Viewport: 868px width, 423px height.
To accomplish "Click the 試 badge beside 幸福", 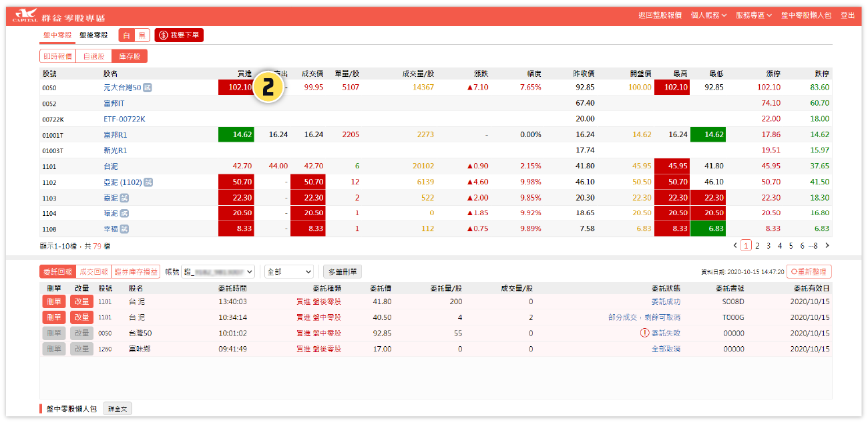I will click(x=124, y=229).
